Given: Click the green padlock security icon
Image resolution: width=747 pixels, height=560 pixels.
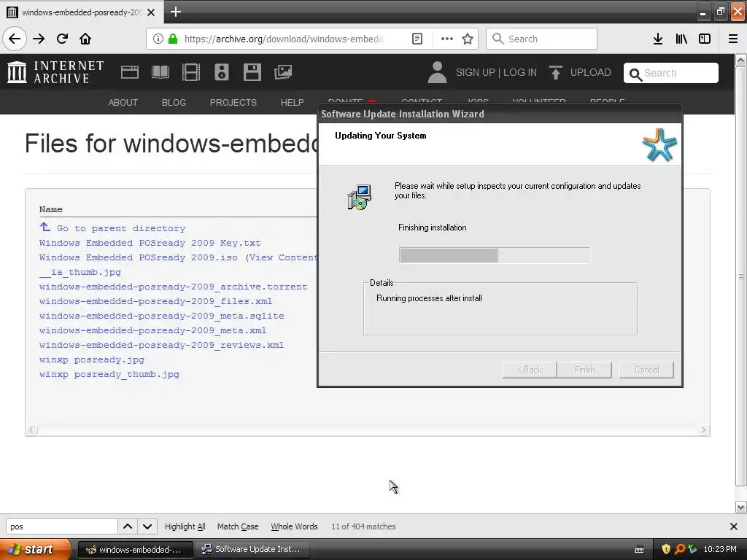Looking at the screenshot, I should (x=172, y=39).
